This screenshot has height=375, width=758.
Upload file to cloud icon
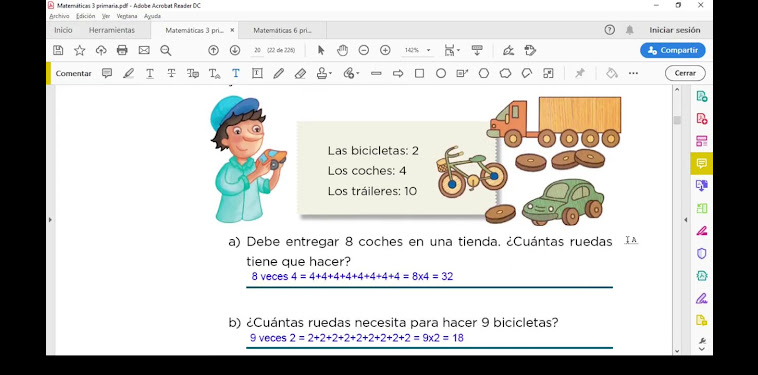(101, 50)
